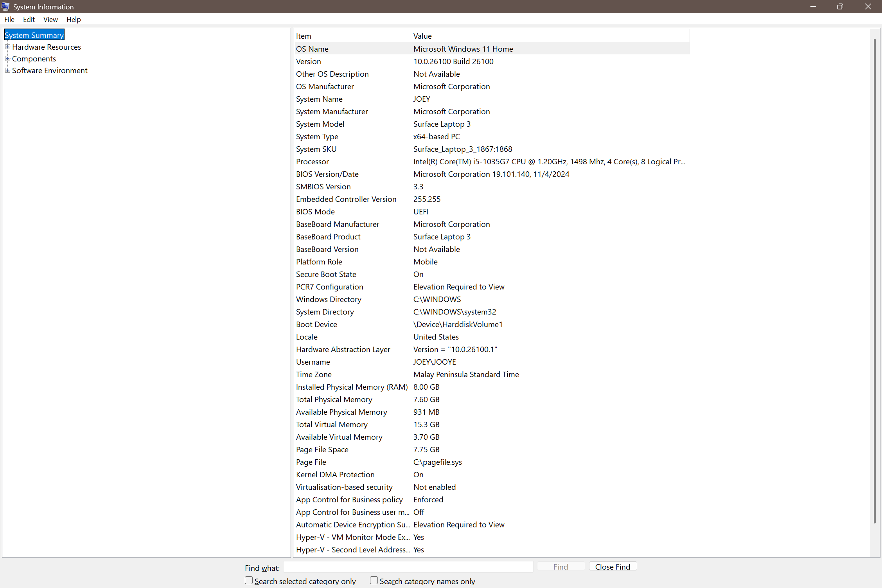Select the BaseBoard Product row
This screenshot has height=588, width=882.
(x=492, y=237)
